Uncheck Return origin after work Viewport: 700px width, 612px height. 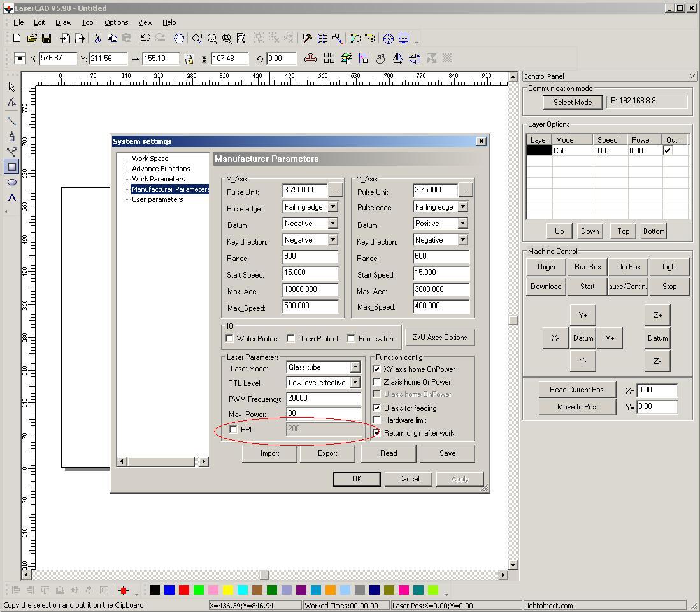click(x=376, y=433)
